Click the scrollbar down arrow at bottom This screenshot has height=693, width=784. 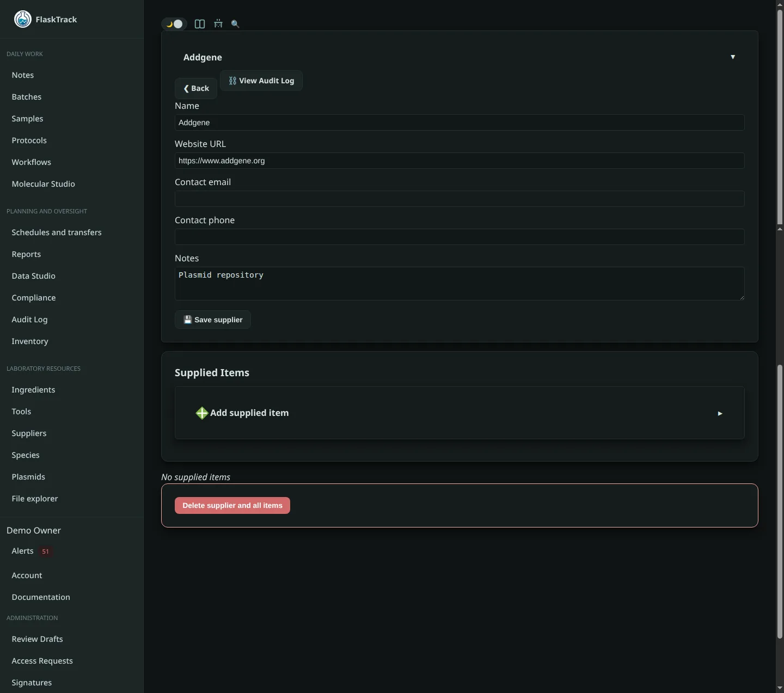tap(780, 688)
